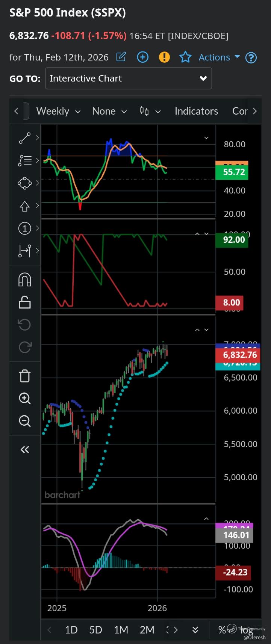Collapse the drawing toolbar with double chevron
Screen dimensions: 271x644
(25, 449)
